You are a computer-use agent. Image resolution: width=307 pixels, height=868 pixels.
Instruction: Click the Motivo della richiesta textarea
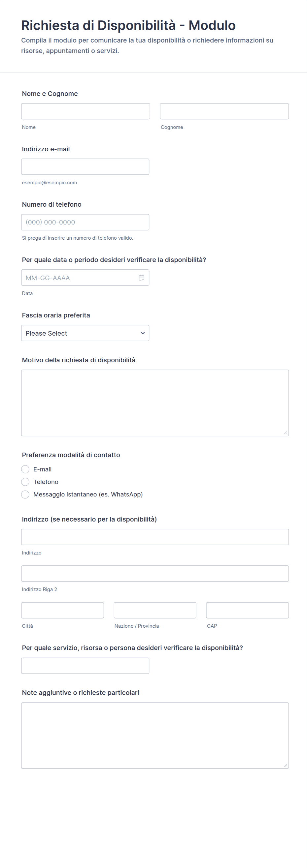pos(155,403)
